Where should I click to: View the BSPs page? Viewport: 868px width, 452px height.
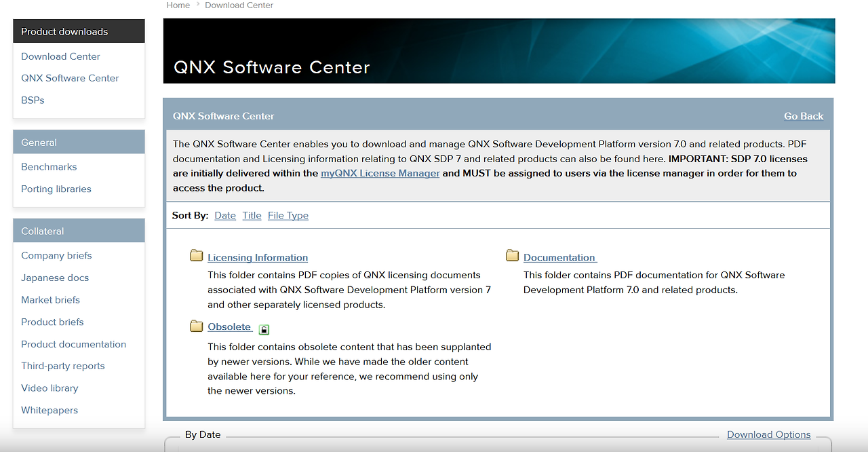tap(32, 100)
